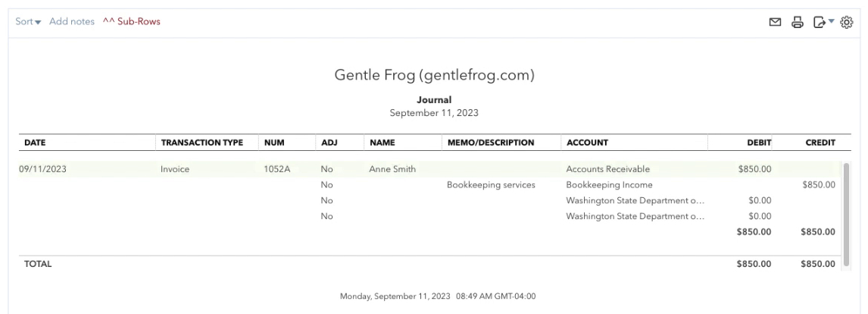Click the CREDIT column header
Image resolution: width=868 pixels, height=314 pixels.
(x=820, y=143)
